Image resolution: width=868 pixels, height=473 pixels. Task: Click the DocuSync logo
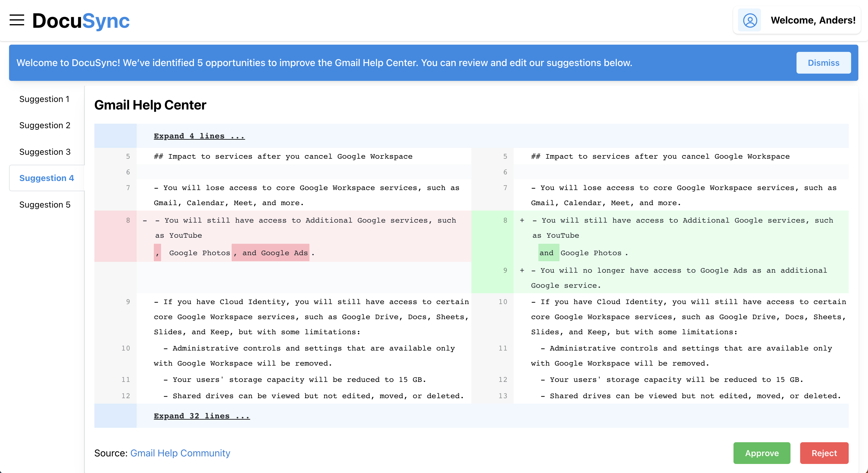[81, 21]
